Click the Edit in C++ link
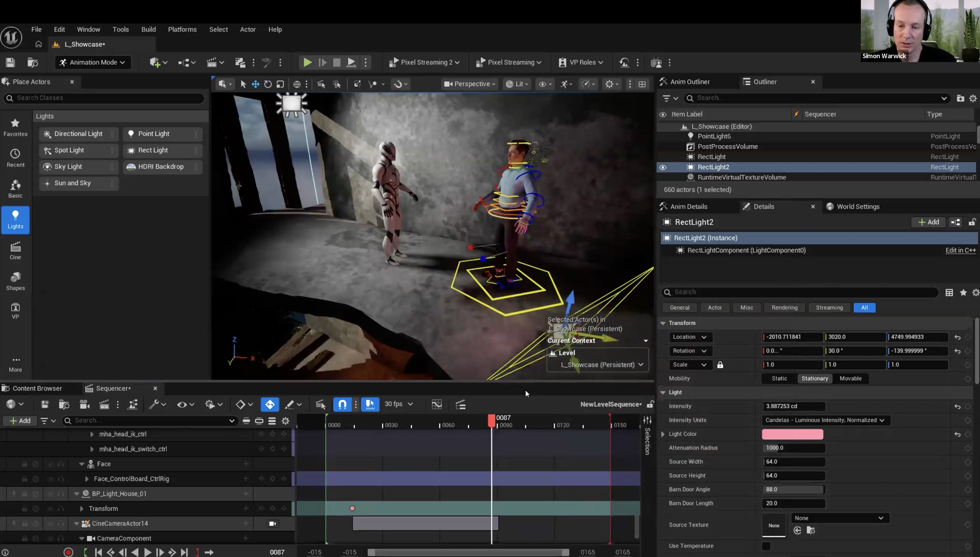Image resolution: width=980 pixels, height=557 pixels. [x=960, y=250]
